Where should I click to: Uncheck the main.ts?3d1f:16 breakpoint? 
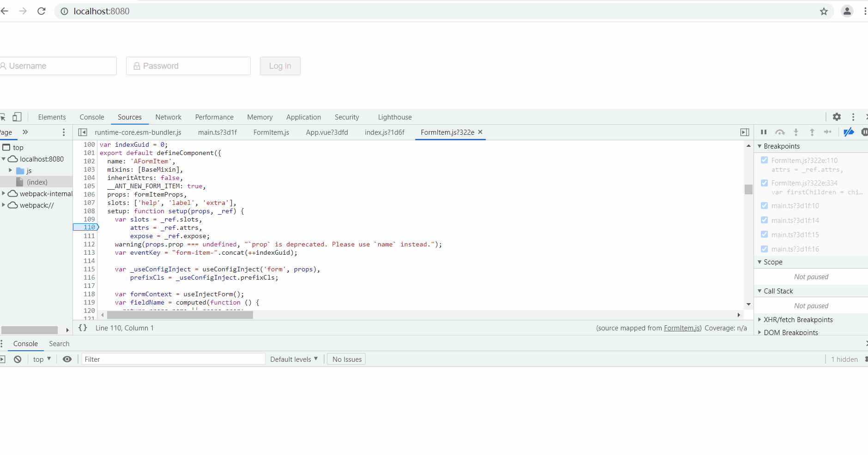(764, 249)
